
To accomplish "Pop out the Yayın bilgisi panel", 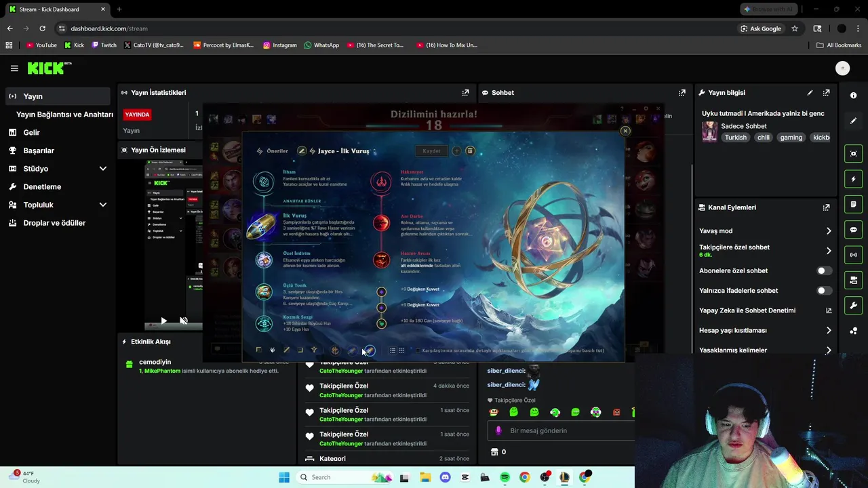I will [826, 93].
